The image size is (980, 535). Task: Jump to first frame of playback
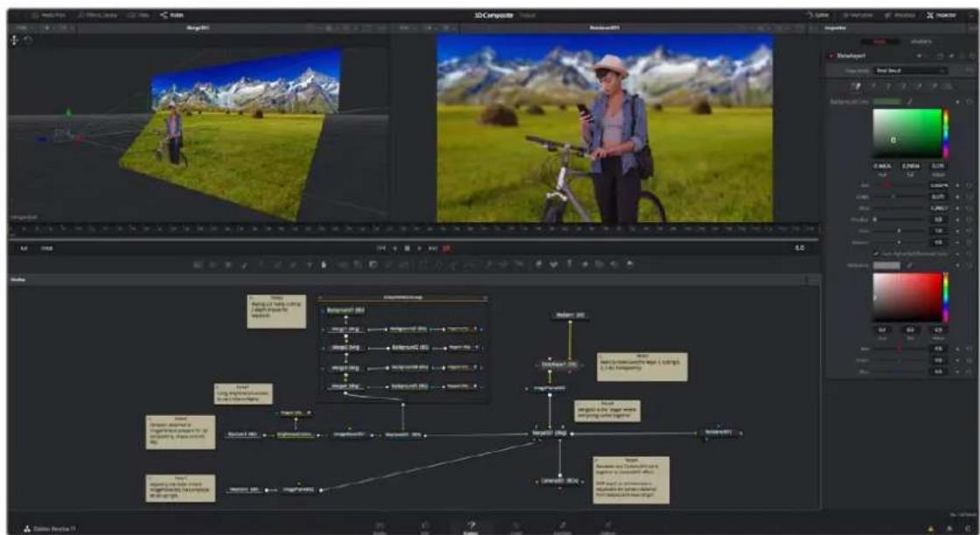coord(381,248)
